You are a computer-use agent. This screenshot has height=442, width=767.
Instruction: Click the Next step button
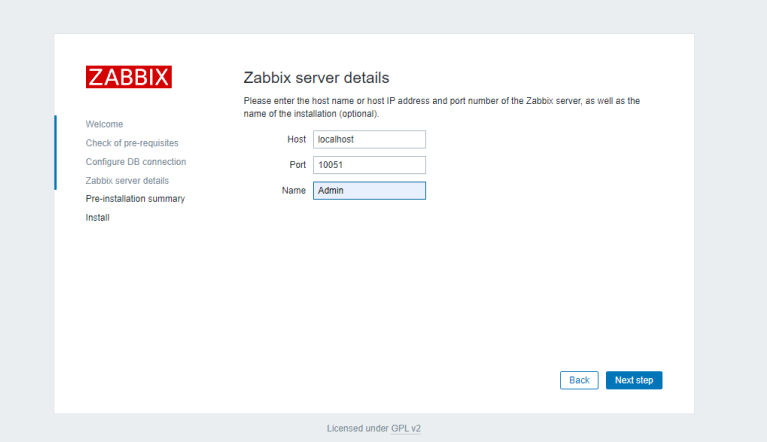coord(634,380)
